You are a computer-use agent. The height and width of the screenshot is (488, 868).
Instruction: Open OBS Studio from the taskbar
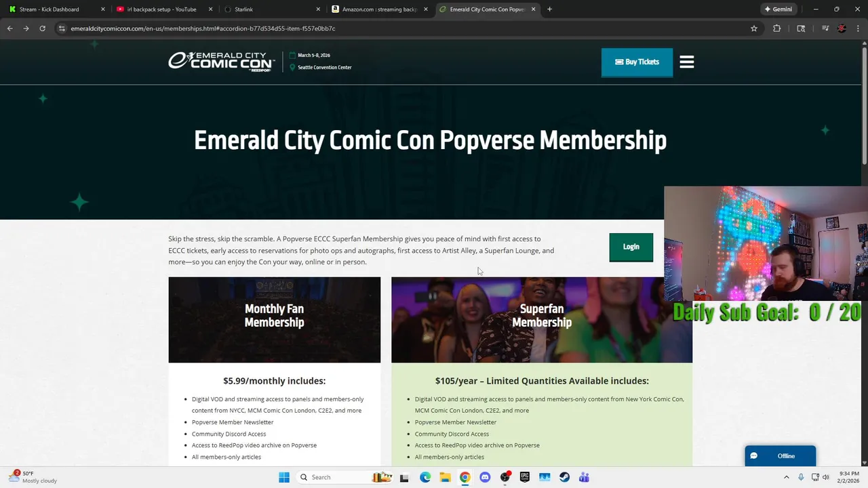coord(505,477)
